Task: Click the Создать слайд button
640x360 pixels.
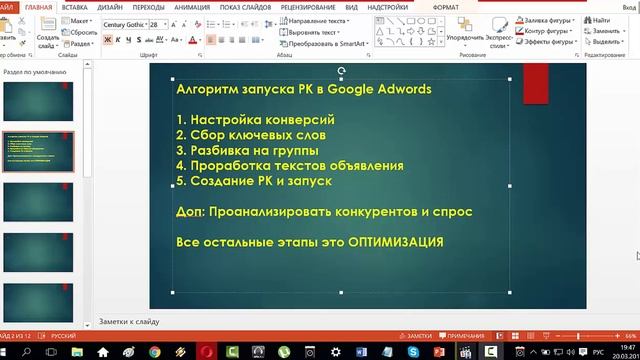Action: [48, 32]
